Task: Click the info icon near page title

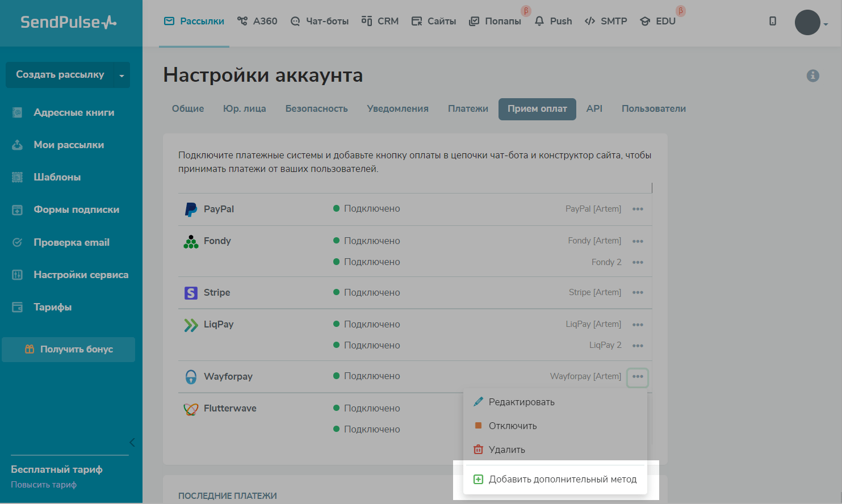Action: click(x=813, y=75)
